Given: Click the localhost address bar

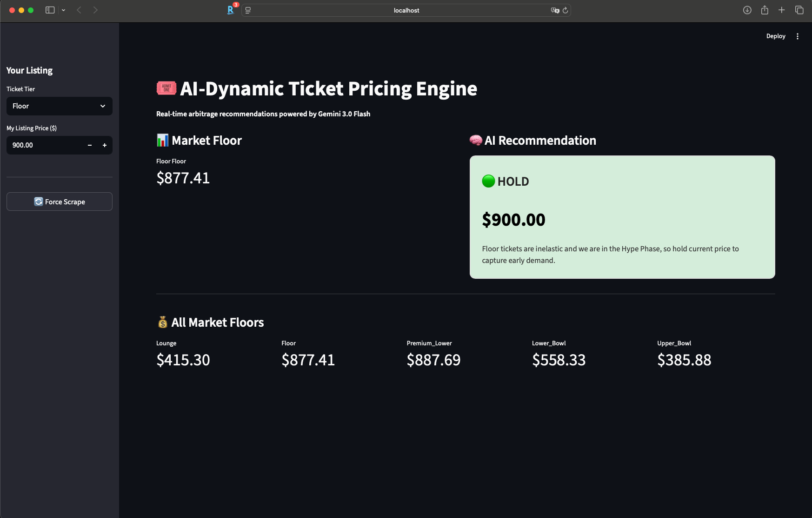Looking at the screenshot, I should 406,10.
